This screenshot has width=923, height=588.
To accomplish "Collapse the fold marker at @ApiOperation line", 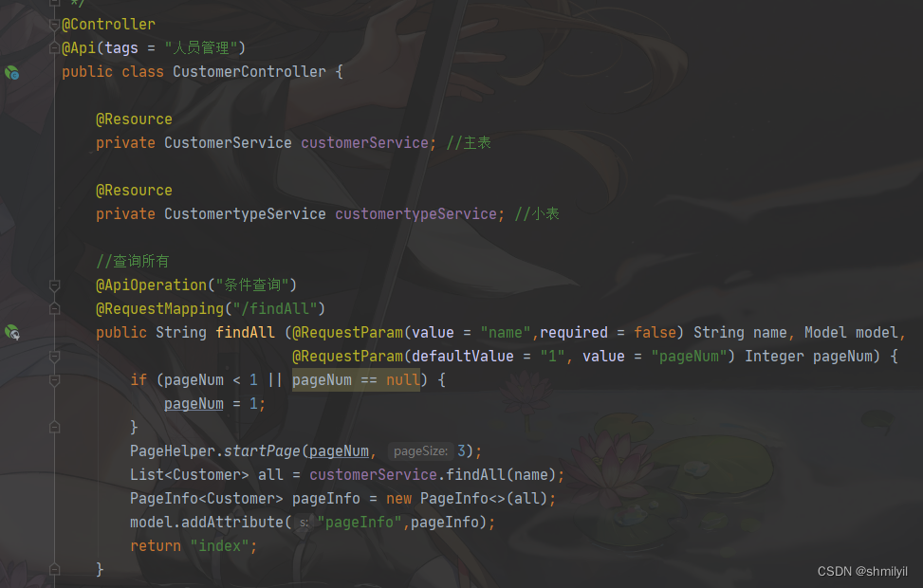I will (x=54, y=285).
